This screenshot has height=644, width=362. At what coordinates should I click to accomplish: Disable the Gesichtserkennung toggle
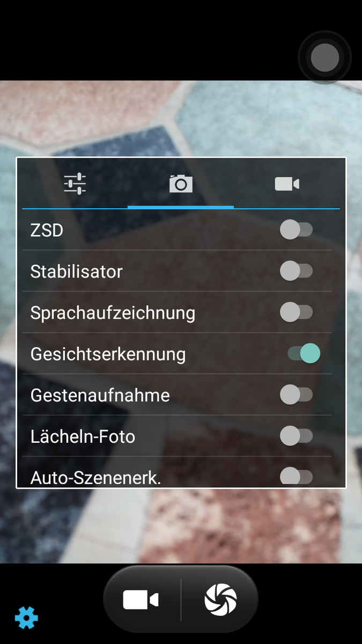point(304,353)
